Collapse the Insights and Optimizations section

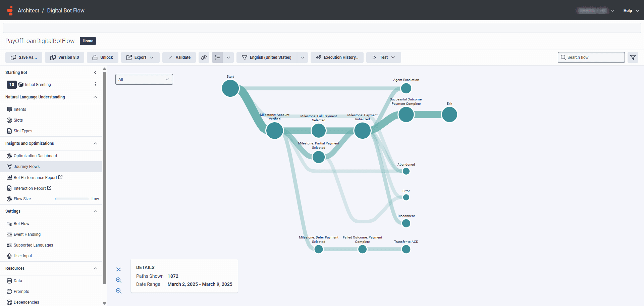point(95,143)
